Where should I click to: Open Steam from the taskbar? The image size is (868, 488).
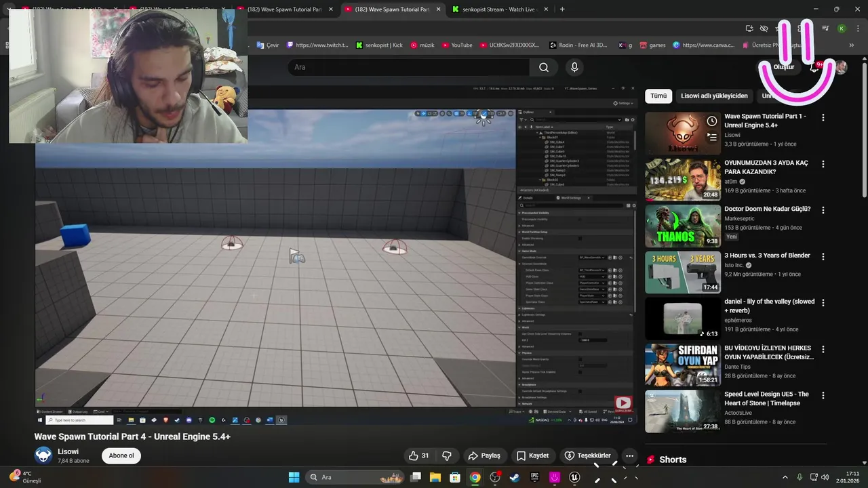pyautogui.click(x=515, y=477)
